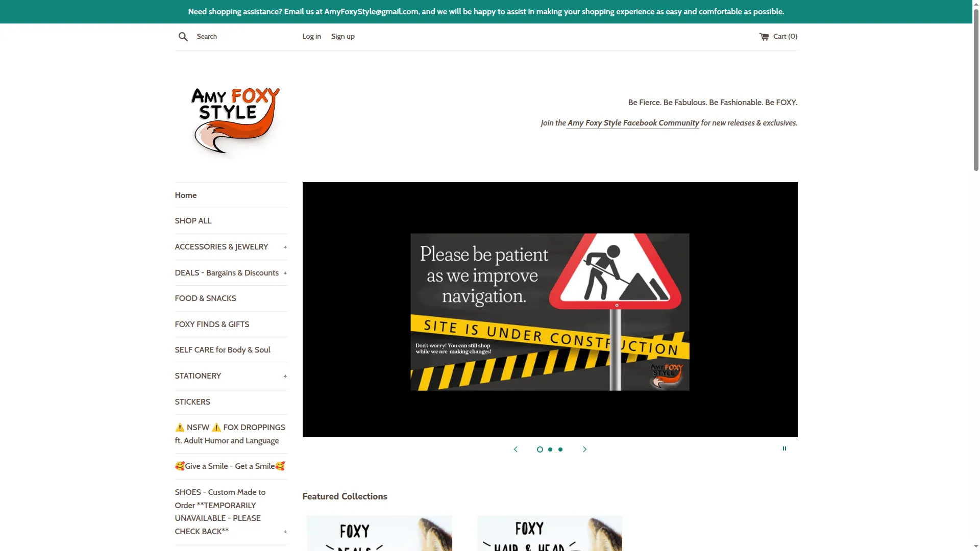
Task: Open SELF CARE for Body & Soul
Action: tap(223, 350)
